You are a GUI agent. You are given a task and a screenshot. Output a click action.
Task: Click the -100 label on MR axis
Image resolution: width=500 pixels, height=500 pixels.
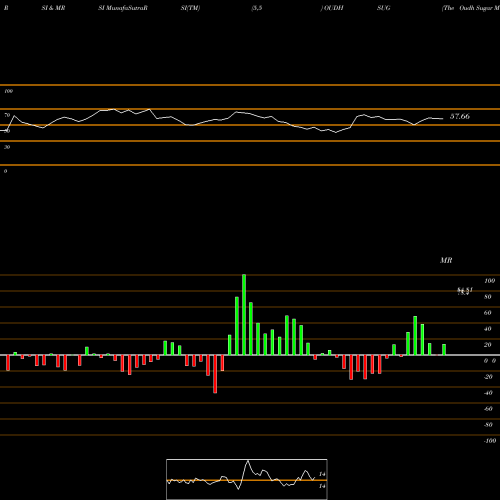coord(489,441)
